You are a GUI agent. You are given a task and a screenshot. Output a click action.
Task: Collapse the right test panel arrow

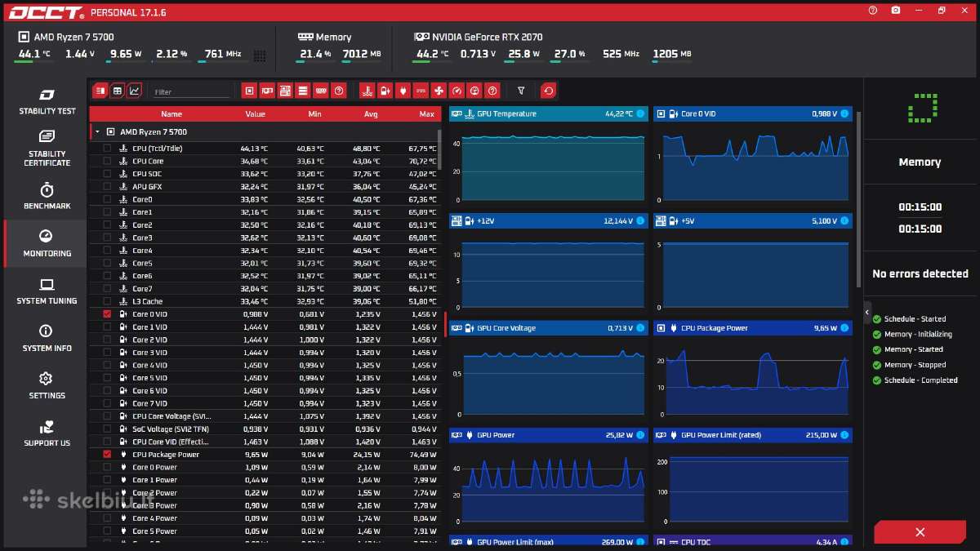(867, 312)
